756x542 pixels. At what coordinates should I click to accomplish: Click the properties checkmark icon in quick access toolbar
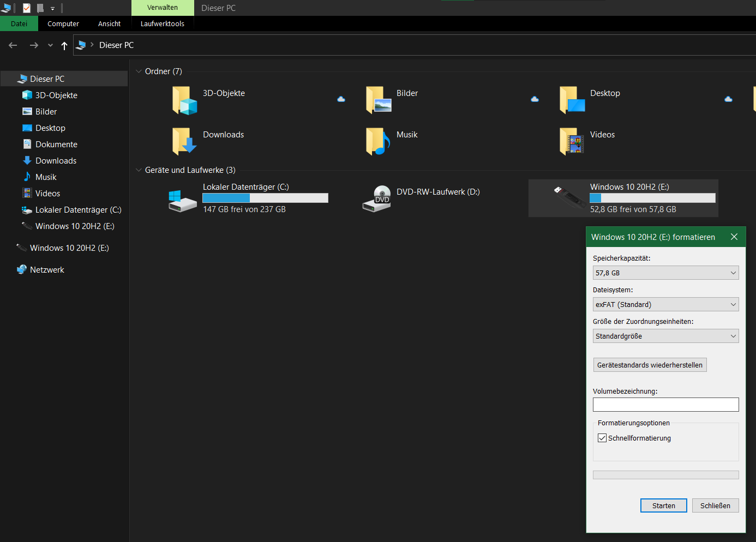click(x=26, y=8)
